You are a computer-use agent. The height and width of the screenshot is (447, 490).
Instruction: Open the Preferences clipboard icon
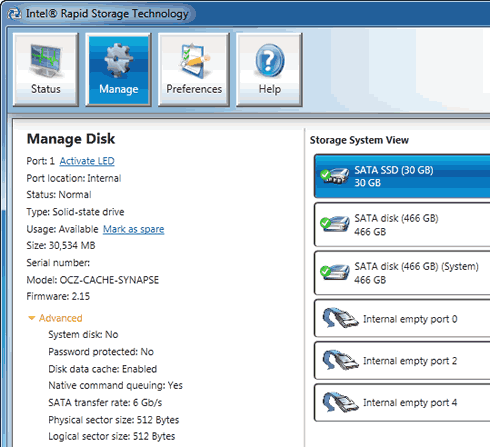coord(194,61)
